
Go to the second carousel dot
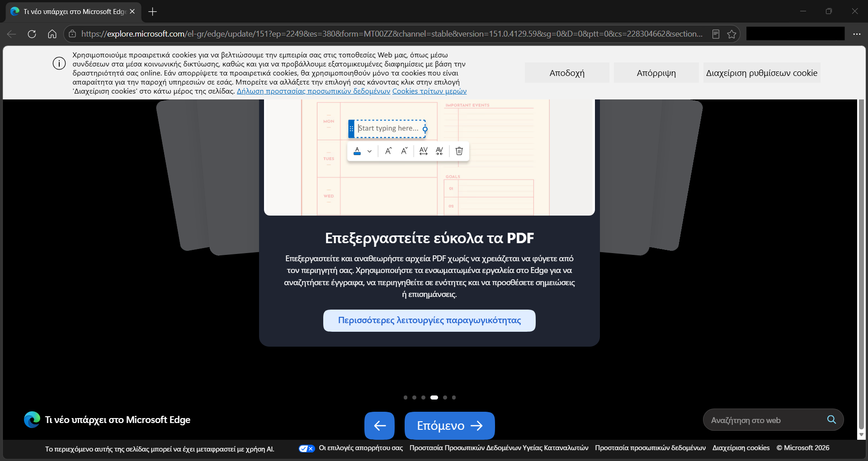[x=414, y=398]
